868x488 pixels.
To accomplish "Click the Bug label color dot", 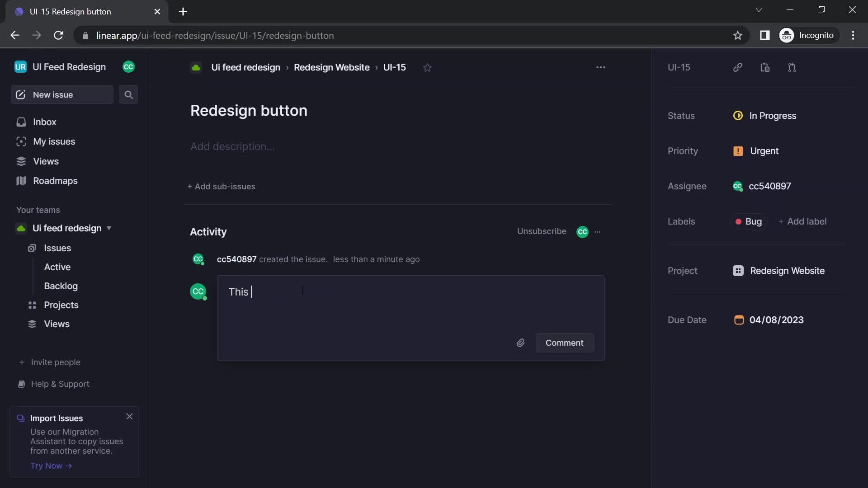I will coord(737,221).
